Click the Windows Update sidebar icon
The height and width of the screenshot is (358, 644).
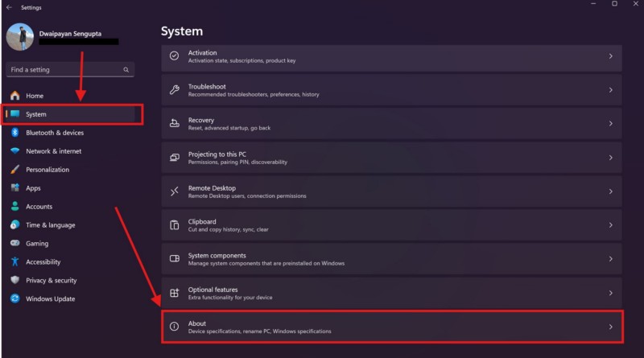coord(14,298)
